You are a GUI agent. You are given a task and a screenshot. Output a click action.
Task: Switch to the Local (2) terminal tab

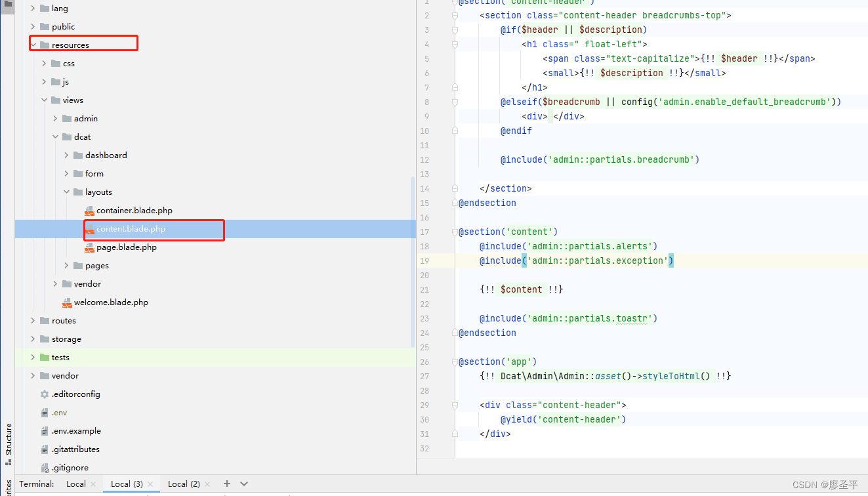[x=182, y=484]
